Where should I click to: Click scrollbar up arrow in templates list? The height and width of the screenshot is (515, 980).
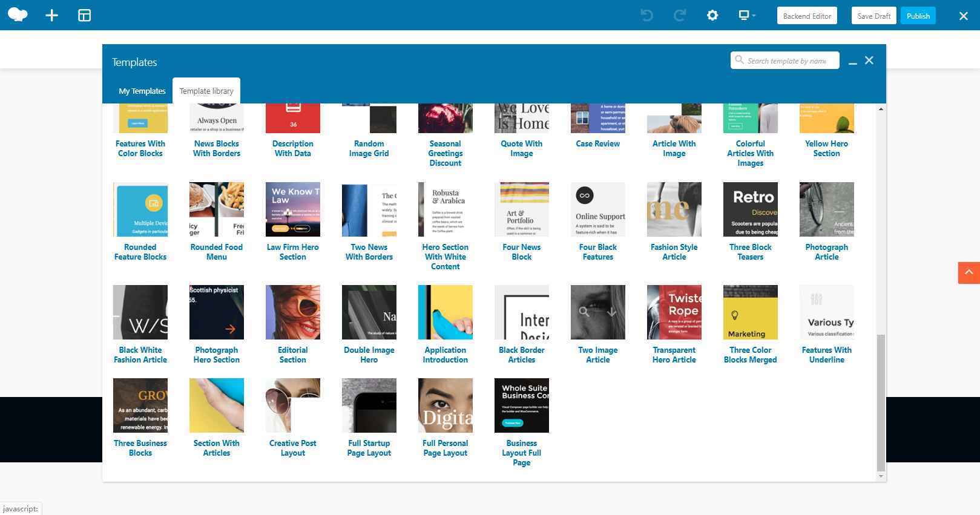881,109
